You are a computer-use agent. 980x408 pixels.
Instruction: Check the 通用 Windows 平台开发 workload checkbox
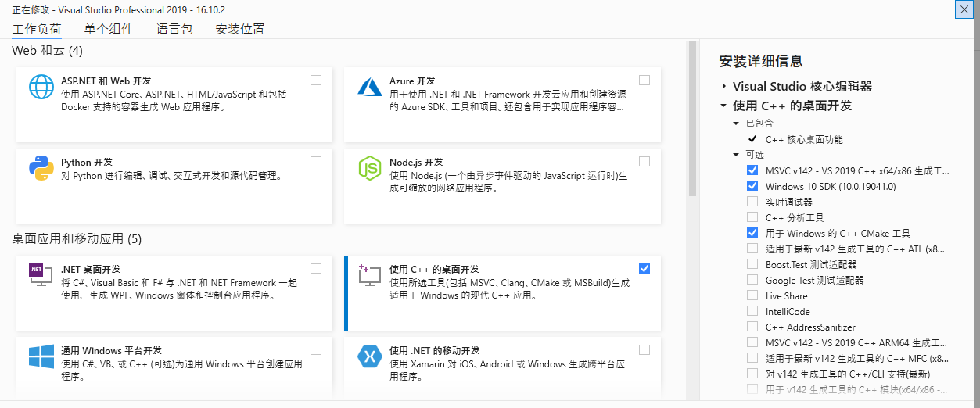(316, 349)
